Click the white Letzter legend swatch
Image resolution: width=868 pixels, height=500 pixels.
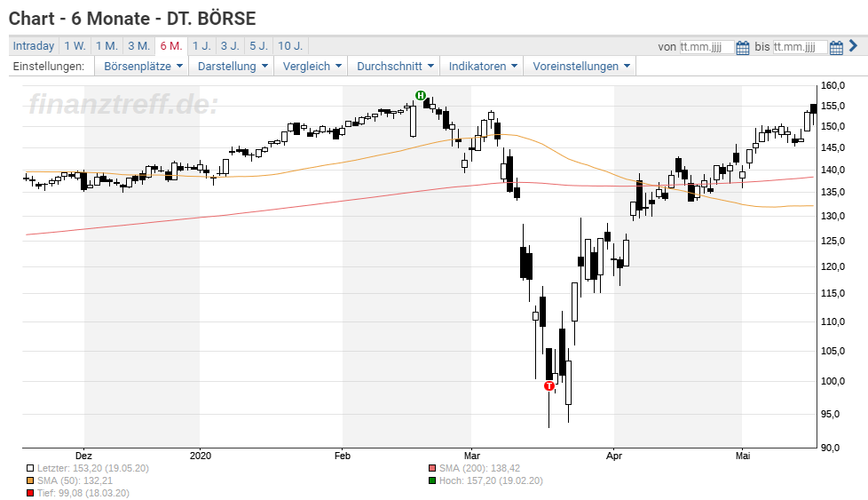30,468
